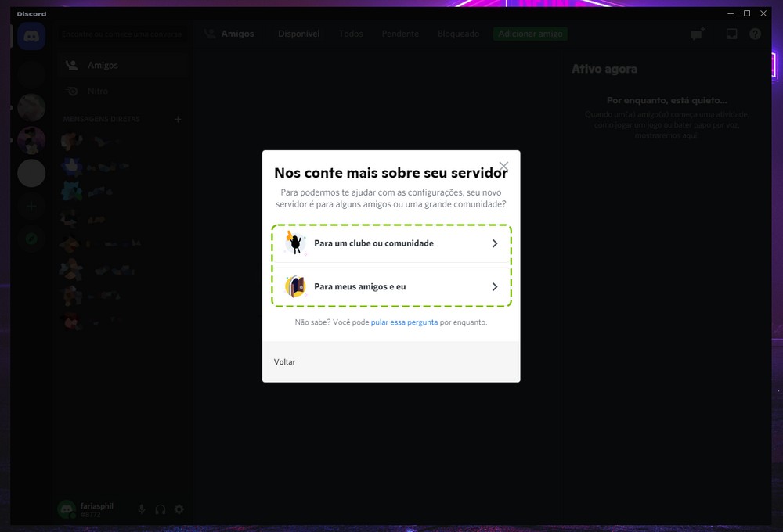Add a server plus button
Screen dimensions: 783x532
tap(31, 206)
